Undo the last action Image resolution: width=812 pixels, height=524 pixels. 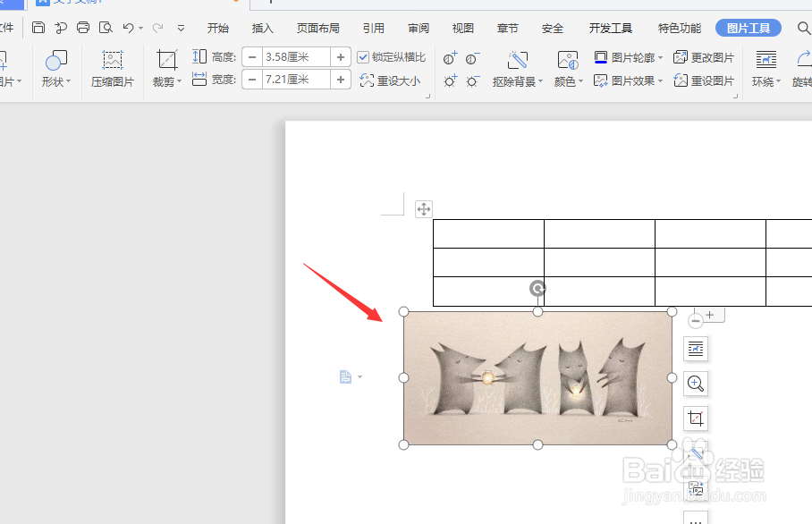pyautogui.click(x=129, y=28)
